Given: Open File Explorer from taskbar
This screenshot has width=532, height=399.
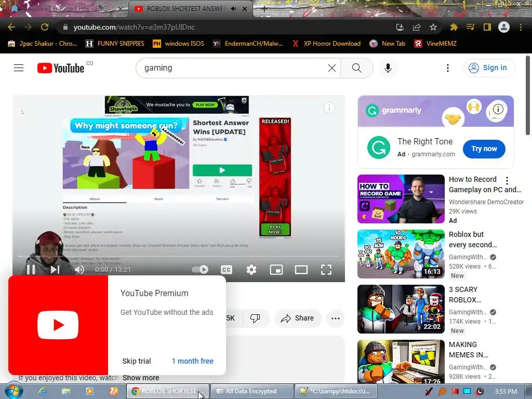Looking at the screenshot, I should pos(66,391).
